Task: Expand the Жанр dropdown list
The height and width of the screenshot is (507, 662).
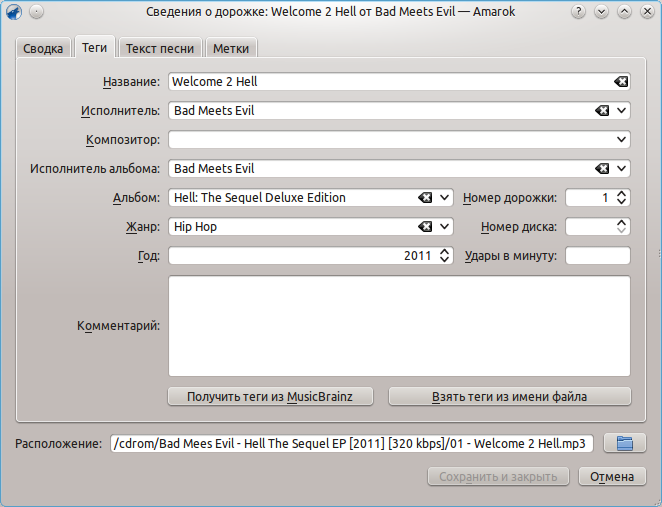Action: 444,227
